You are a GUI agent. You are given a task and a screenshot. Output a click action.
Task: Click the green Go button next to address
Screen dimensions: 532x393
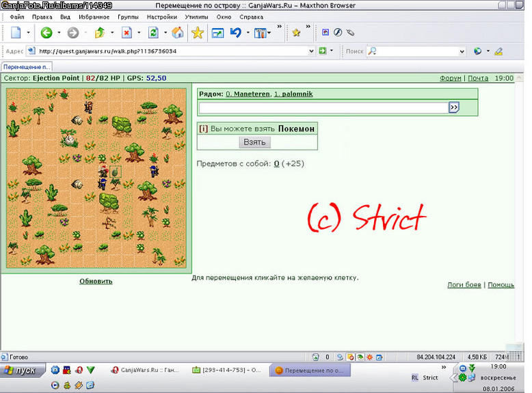pos(322,51)
